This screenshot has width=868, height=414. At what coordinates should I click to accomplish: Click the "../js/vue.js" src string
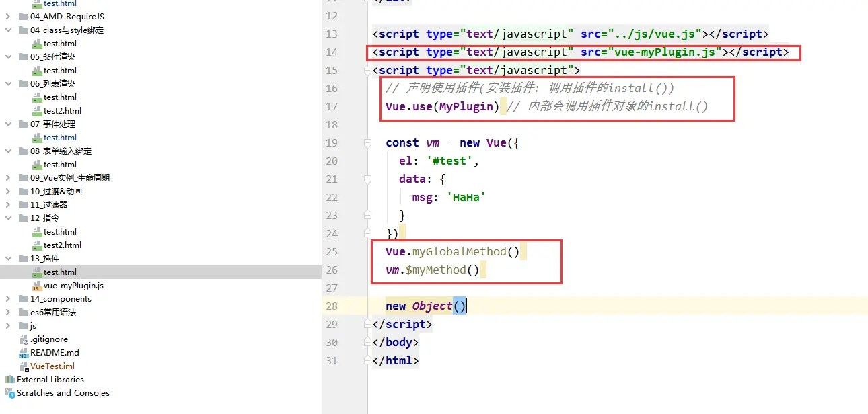click(x=655, y=34)
